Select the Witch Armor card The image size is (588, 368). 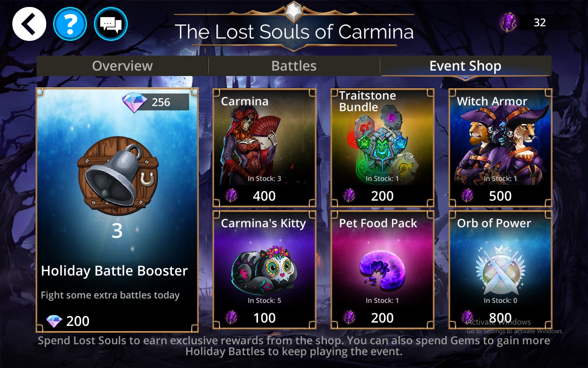pos(500,148)
